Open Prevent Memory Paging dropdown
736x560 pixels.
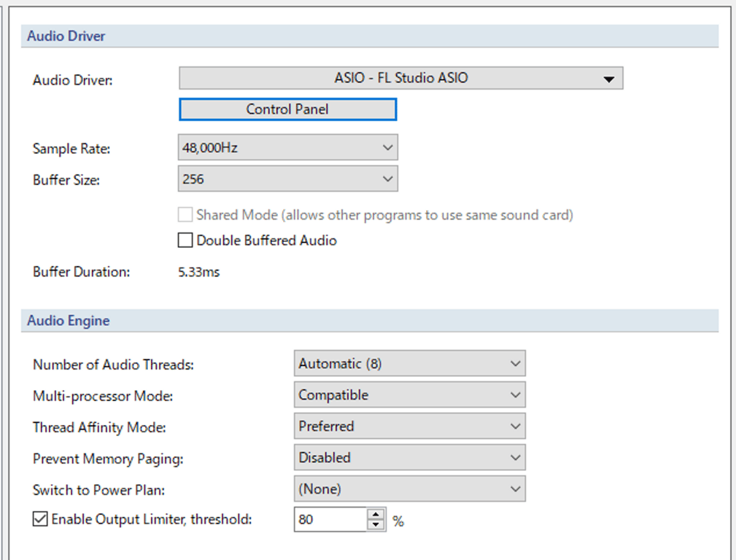(410, 458)
